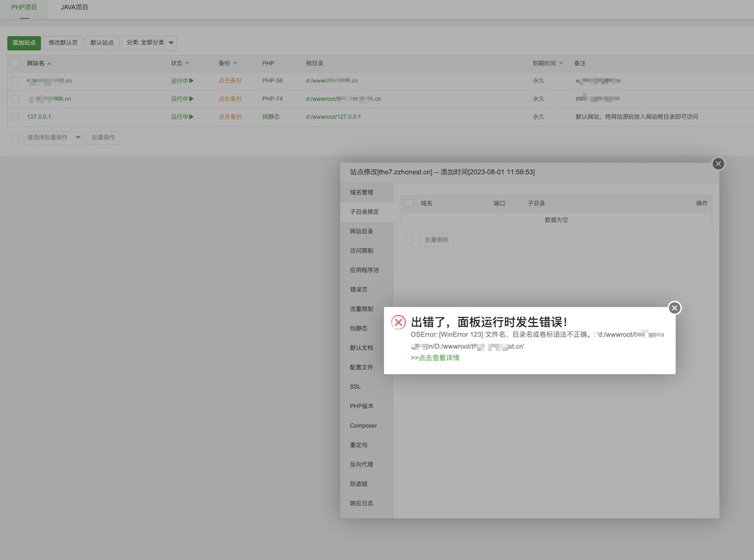This screenshot has height=560, width=754.
Task: Close the error message popup
Action: click(x=674, y=308)
